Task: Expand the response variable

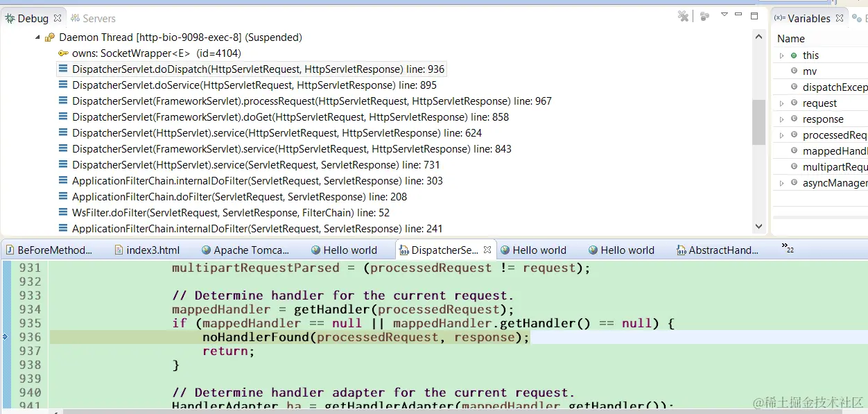Action: (782, 119)
